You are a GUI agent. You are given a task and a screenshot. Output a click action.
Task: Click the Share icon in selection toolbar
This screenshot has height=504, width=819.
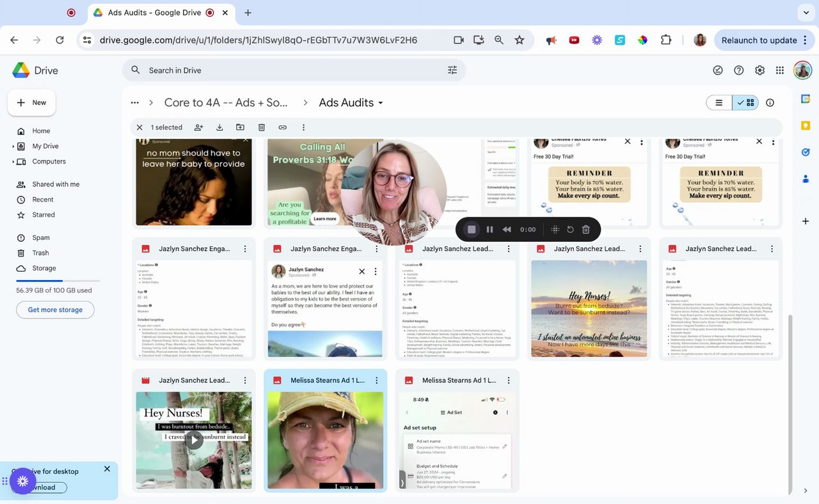coord(198,127)
